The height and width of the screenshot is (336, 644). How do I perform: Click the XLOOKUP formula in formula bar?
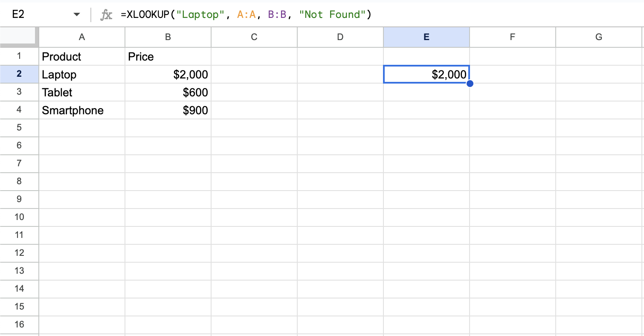pyautogui.click(x=246, y=15)
